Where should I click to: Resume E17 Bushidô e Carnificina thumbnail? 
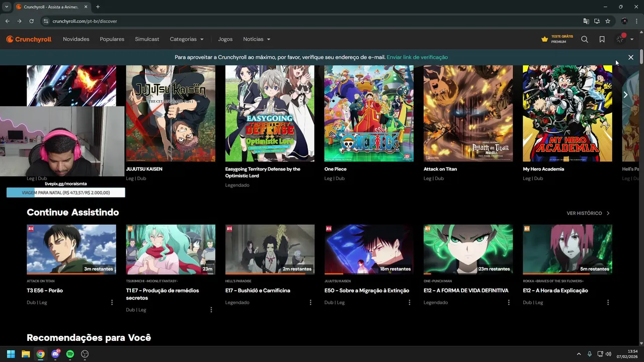pyautogui.click(x=270, y=249)
